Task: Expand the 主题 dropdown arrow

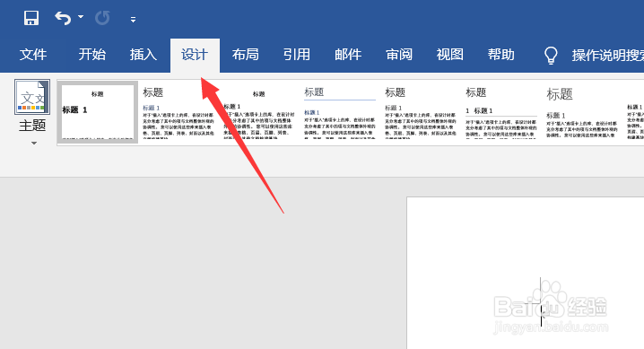Action: [x=34, y=144]
